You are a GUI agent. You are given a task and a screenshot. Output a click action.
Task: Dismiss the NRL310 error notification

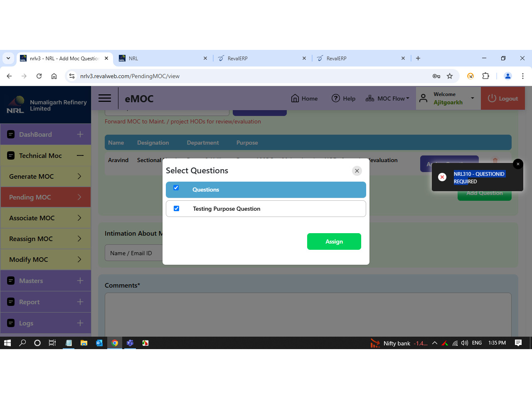click(518, 164)
